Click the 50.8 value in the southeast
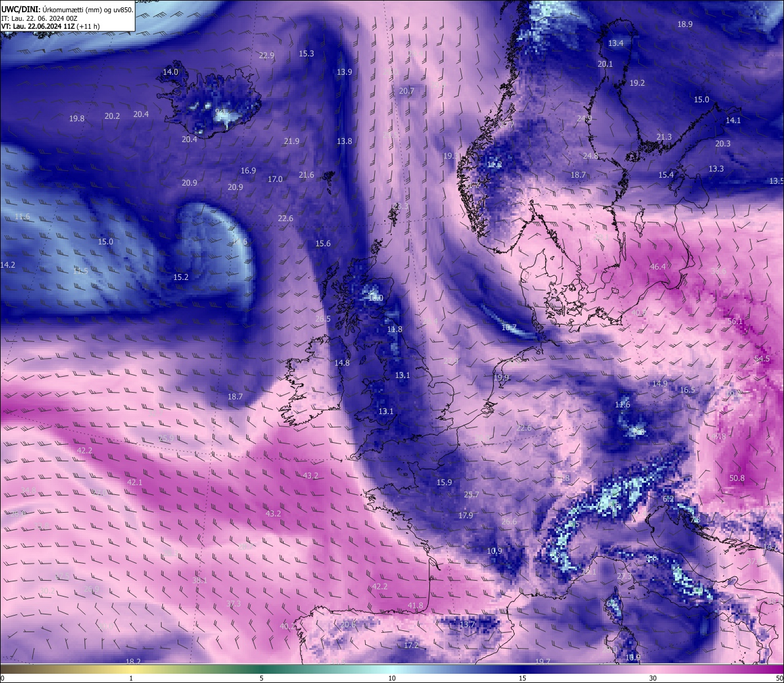The image size is (784, 683). tap(737, 478)
